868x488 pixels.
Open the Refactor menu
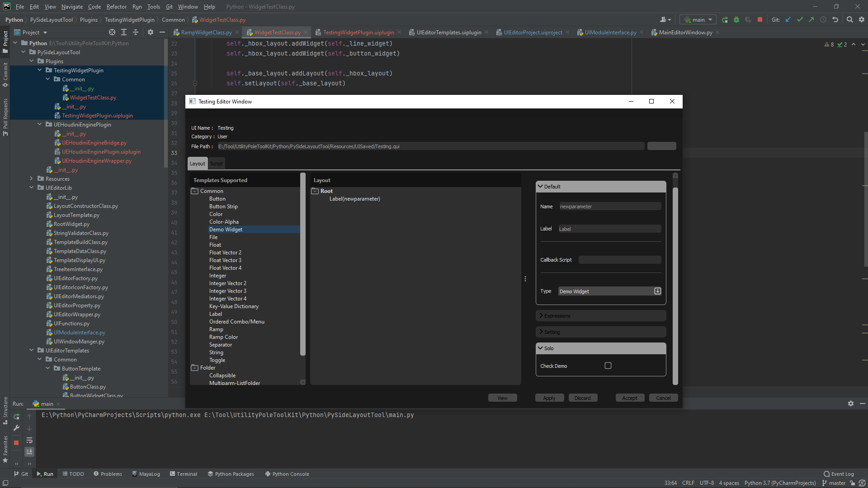pos(116,7)
